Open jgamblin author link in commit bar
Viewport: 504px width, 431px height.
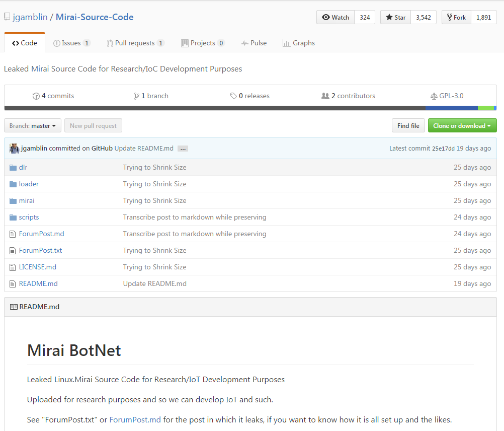pos(34,148)
